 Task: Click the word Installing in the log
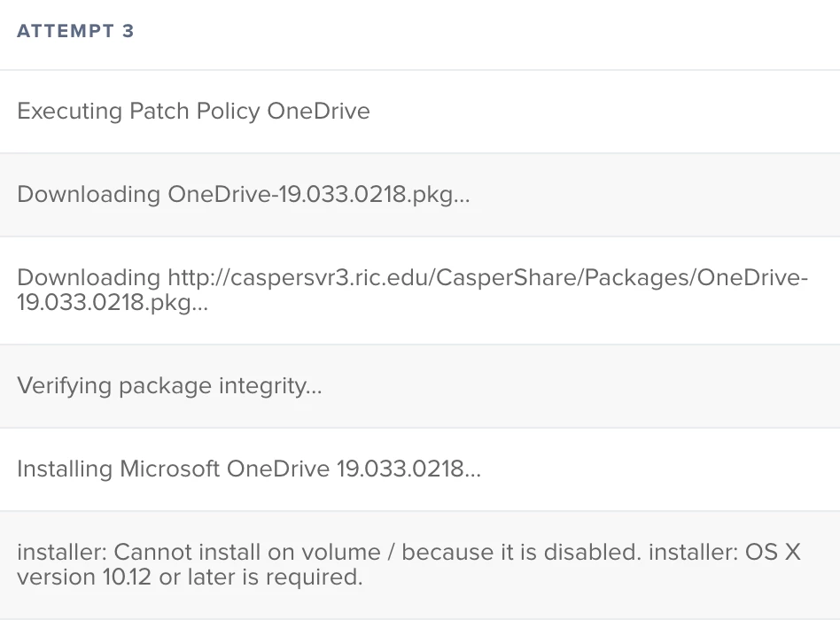[x=65, y=469]
